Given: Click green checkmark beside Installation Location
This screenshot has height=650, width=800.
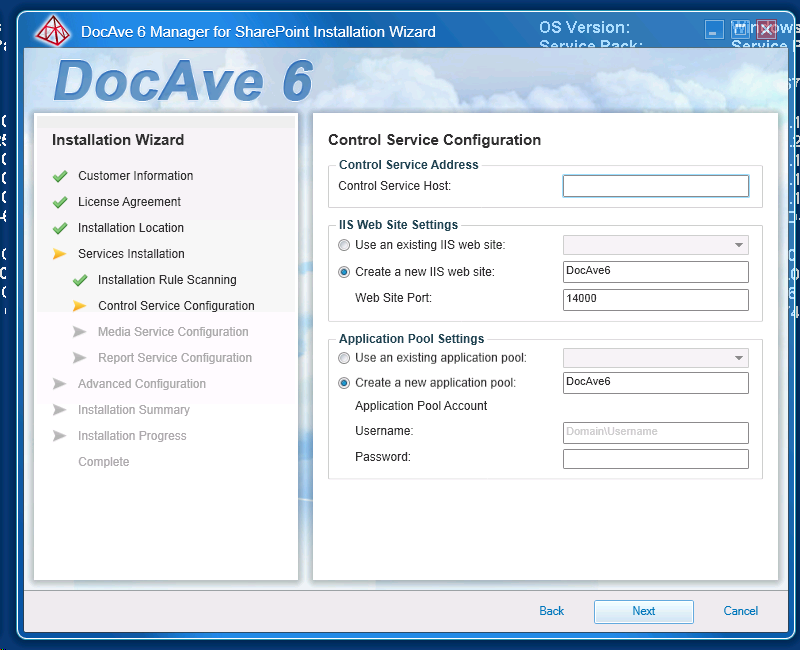Looking at the screenshot, I should pyautogui.click(x=60, y=228).
